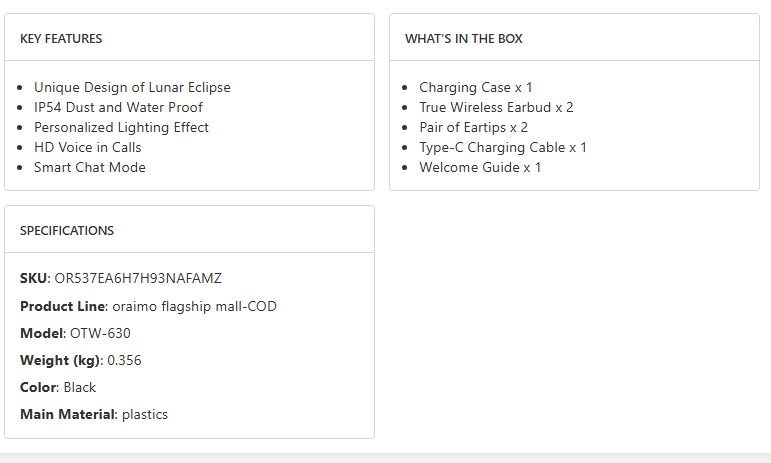The image size is (771, 463).
Task: Select 'True Wireless Earbud x 2' entry
Action: point(496,108)
